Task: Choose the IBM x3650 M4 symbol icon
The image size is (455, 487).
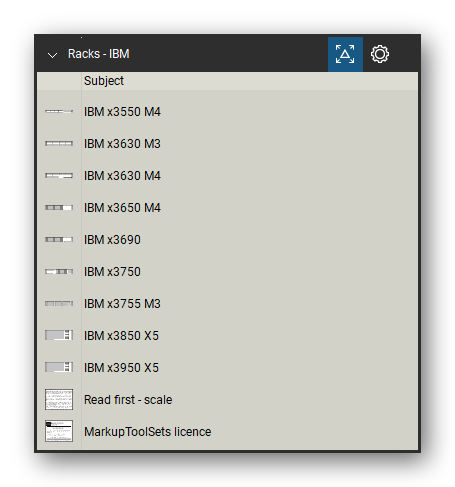Action: pos(59,207)
